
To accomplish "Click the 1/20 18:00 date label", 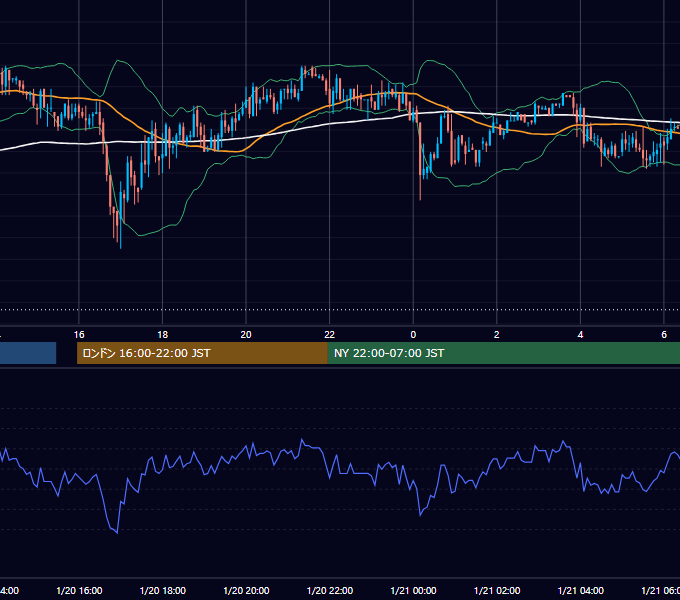I will coord(163,590).
